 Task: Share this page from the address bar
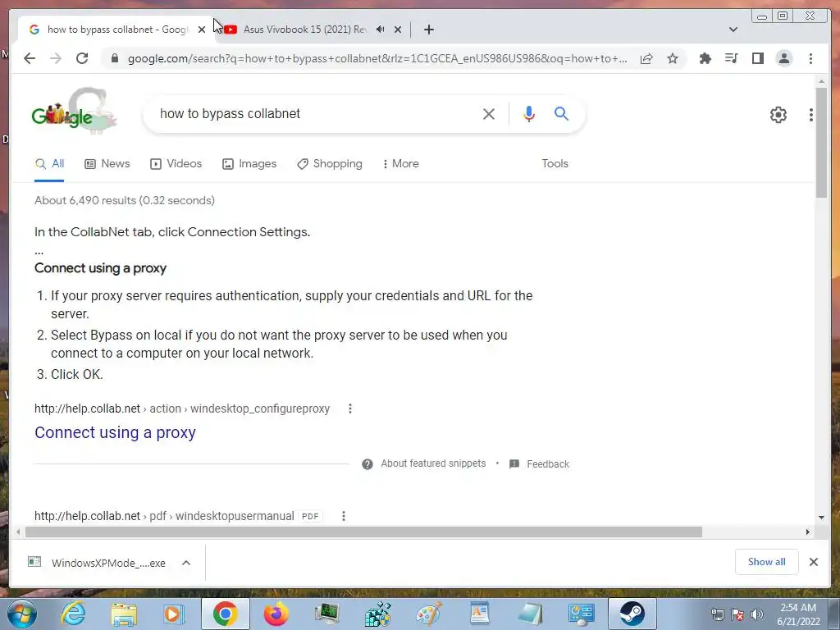click(646, 58)
